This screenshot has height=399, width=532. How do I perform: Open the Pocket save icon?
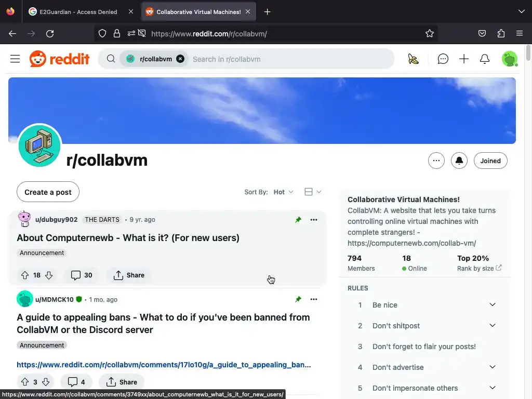pos(482,33)
